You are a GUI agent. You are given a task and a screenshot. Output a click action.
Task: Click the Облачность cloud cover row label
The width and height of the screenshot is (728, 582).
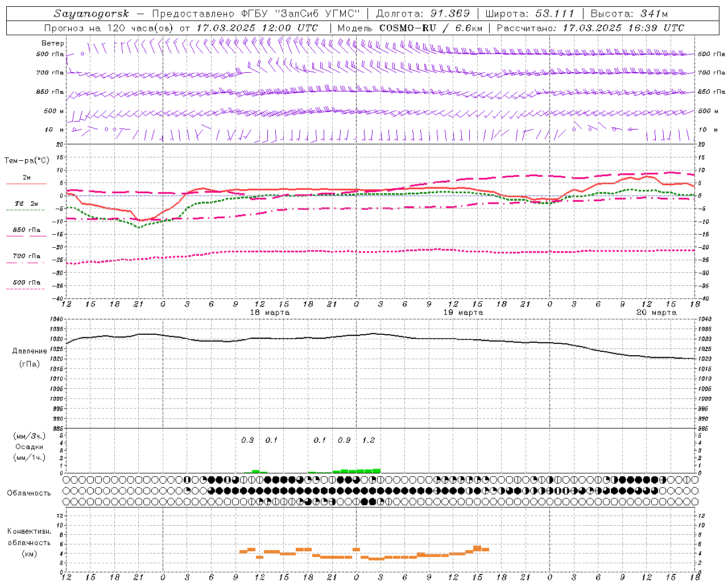click(29, 493)
